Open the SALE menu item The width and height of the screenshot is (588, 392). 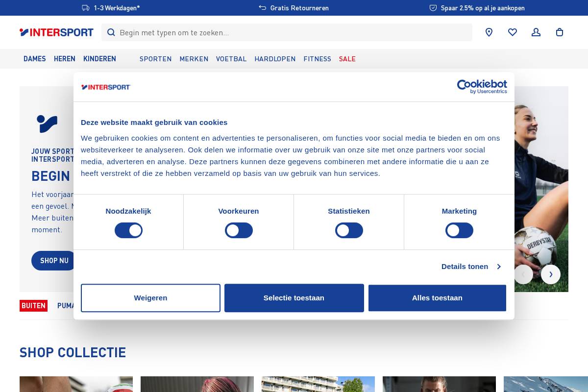(347, 59)
